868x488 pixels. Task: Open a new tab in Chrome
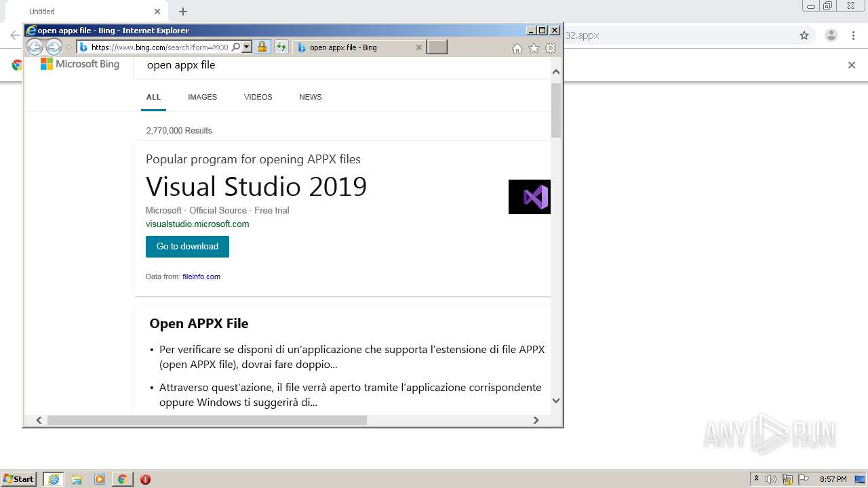point(183,12)
